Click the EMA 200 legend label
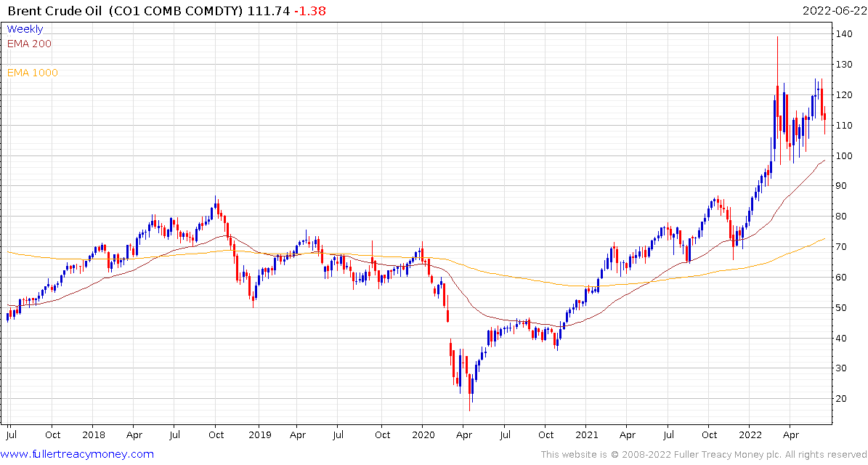This screenshot has height=465, width=868. [x=29, y=44]
